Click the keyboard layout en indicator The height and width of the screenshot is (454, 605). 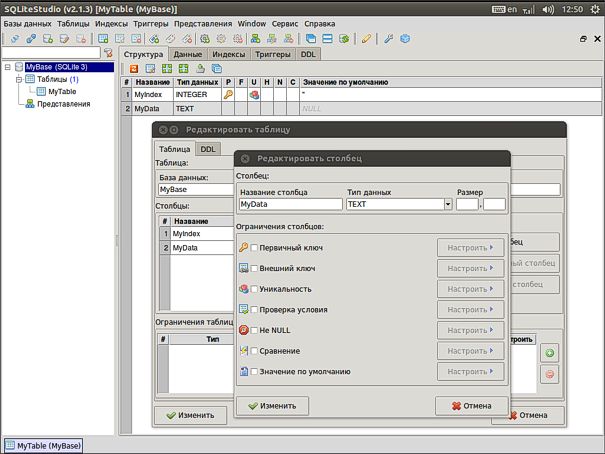pos(504,9)
